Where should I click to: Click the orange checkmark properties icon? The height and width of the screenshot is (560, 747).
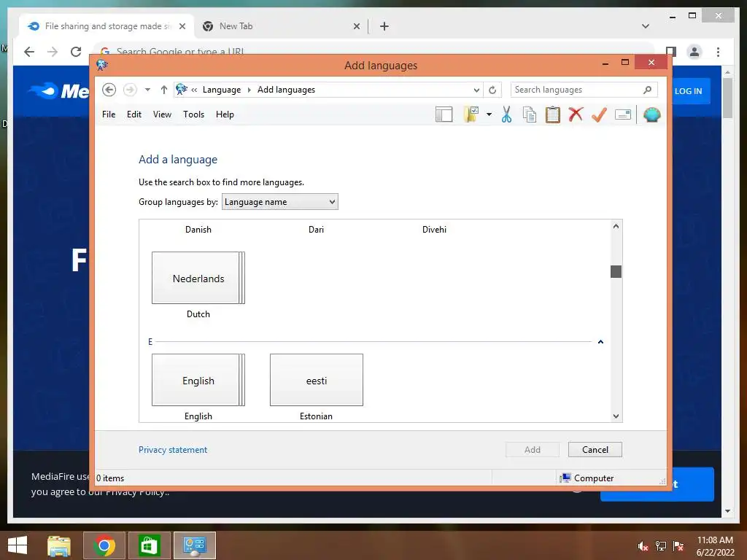[599, 114]
